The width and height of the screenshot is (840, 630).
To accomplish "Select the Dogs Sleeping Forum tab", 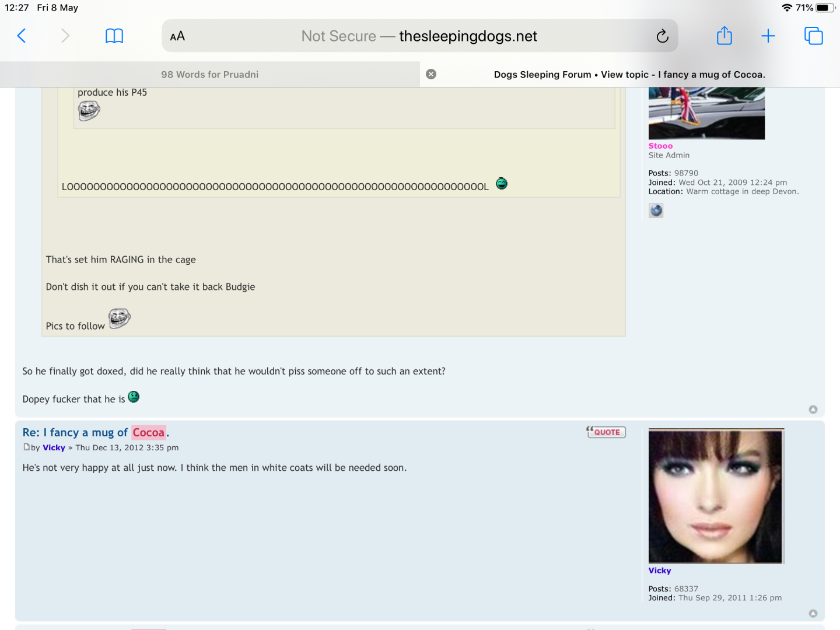I will pos(629,75).
